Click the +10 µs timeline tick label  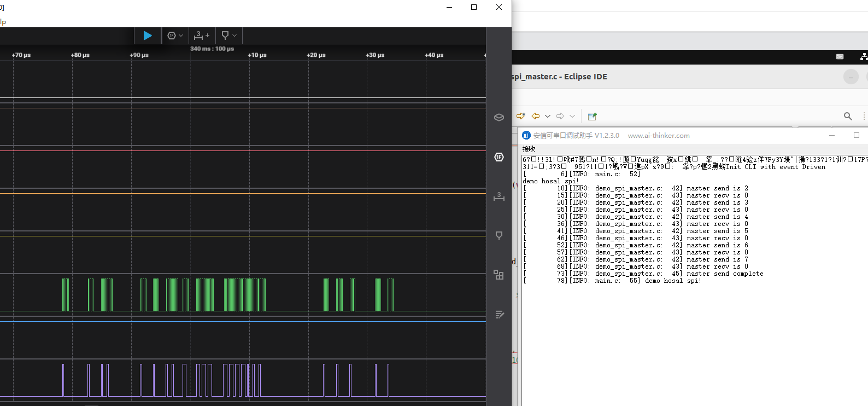tap(257, 55)
